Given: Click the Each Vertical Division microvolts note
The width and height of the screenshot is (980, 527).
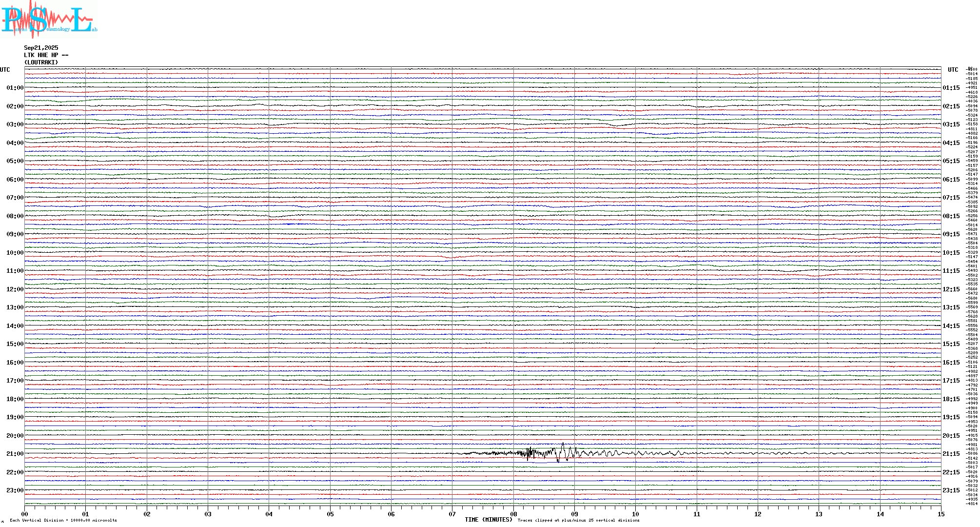Looking at the screenshot, I should (63, 520).
